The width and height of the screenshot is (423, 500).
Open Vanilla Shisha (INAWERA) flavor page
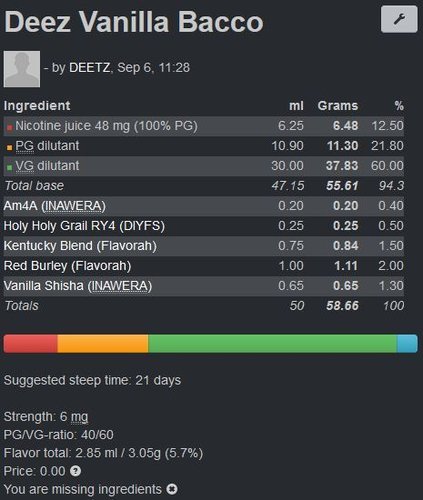[x=78, y=286]
